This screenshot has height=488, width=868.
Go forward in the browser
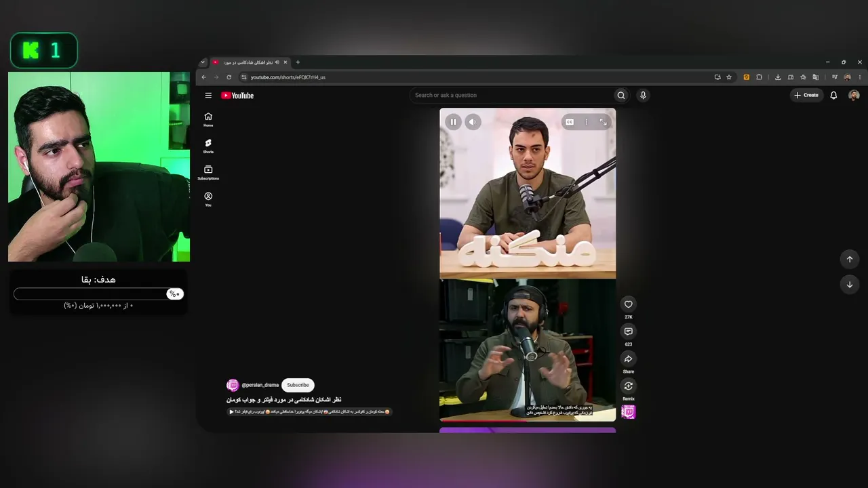click(216, 77)
